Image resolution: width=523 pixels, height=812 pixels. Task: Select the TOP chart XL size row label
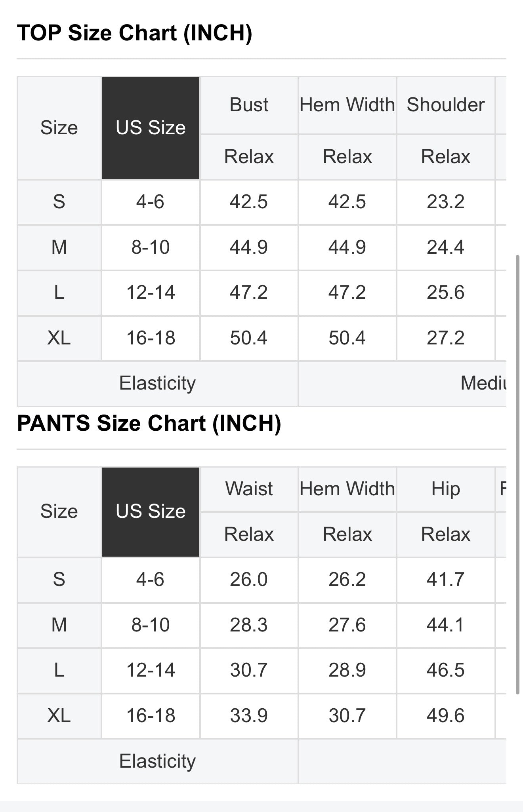pyautogui.click(x=59, y=338)
